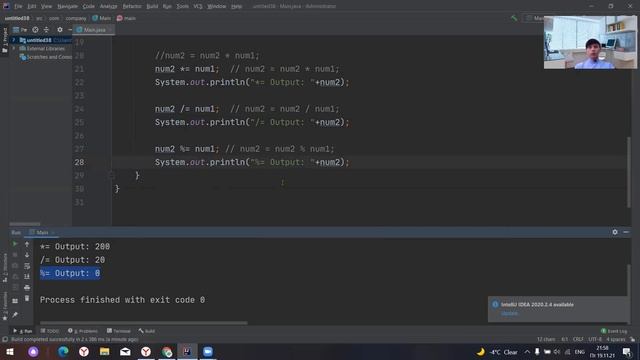Change indent setting 4 spaces
Screen dimensions: 640x360
click(616, 339)
